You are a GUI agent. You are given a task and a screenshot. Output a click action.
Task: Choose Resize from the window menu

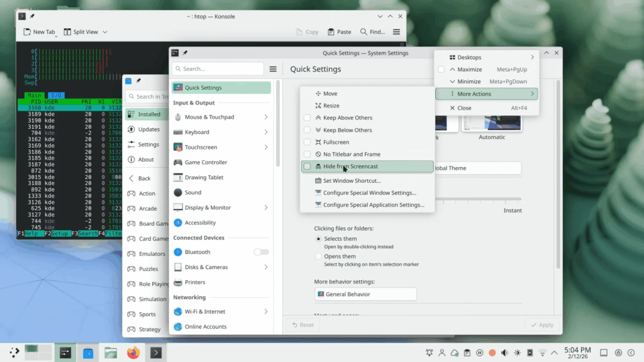coord(367,106)
